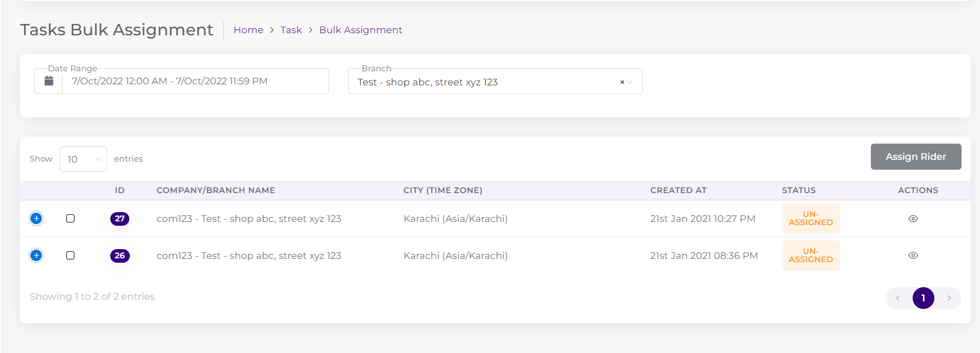Screen dimensions: 980x353
Task: Click the Date Range input field
Action: click(x=194, y=81)
